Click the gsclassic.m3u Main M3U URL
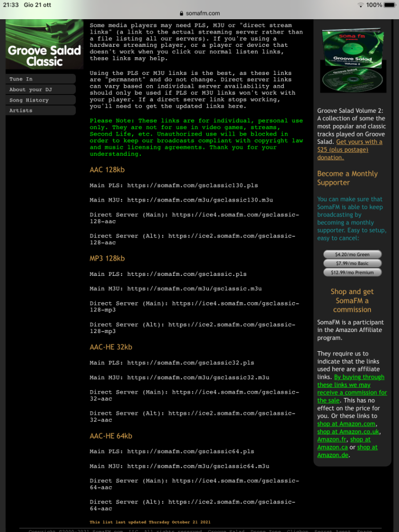Screen dimensions: 399x532 (194, 289)
